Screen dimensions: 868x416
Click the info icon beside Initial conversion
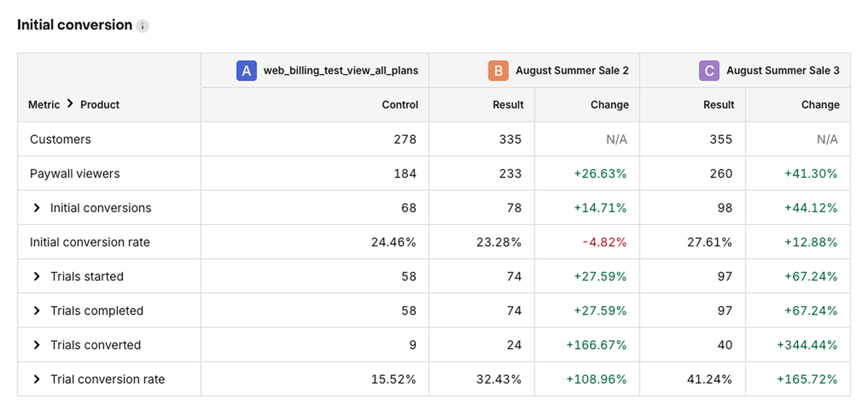(x=142, y=26)
